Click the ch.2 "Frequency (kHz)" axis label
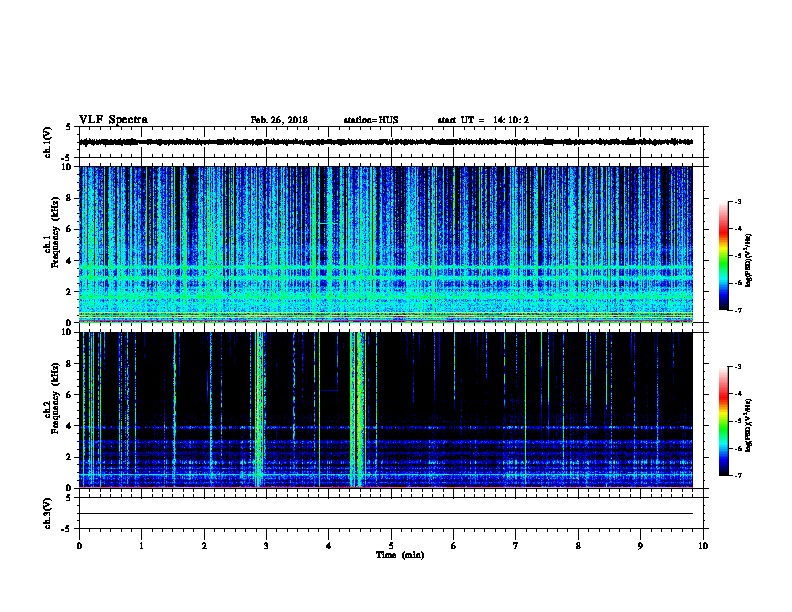Screen dimensions: 792x612 55,398
